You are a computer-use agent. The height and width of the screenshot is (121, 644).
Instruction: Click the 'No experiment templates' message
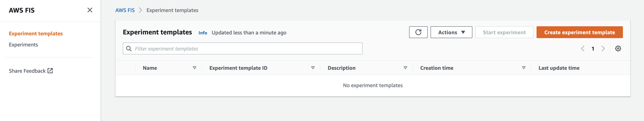point(373,85)
